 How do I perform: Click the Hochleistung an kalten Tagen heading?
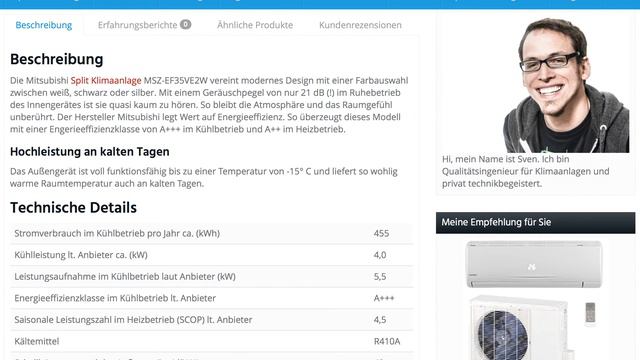[x=90, y=152]
